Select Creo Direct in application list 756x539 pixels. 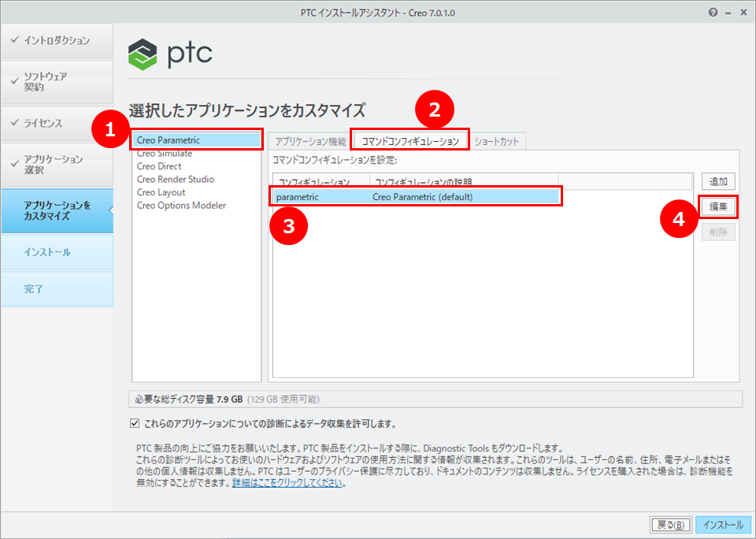coord(159,166)
